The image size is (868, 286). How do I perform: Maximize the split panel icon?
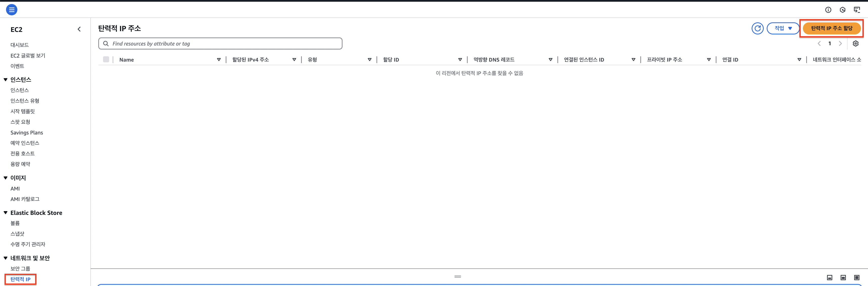click(856, 277)
